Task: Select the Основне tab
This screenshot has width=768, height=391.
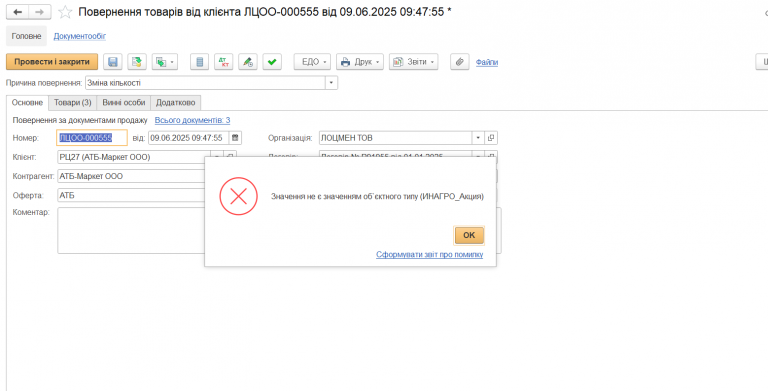Action: tap(27, 102)
